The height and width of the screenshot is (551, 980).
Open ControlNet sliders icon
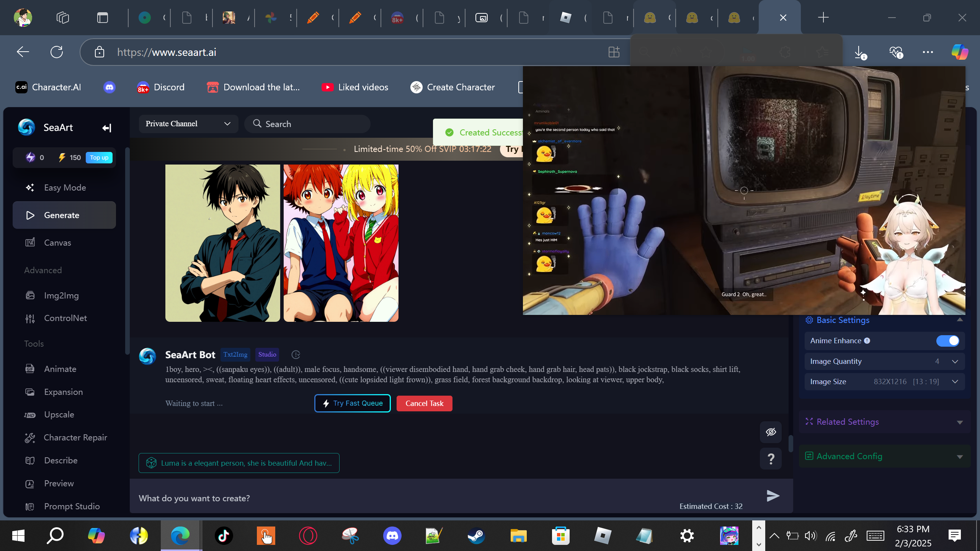coord(30,318)
